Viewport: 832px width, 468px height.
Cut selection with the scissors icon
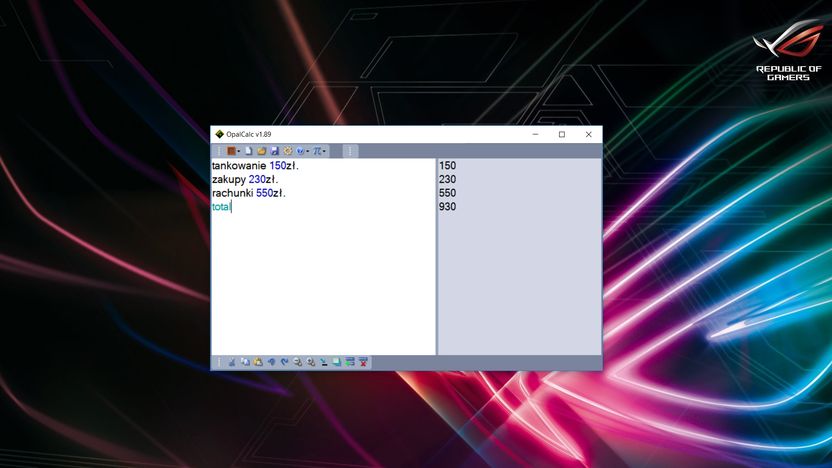click(x=232, y=362)
